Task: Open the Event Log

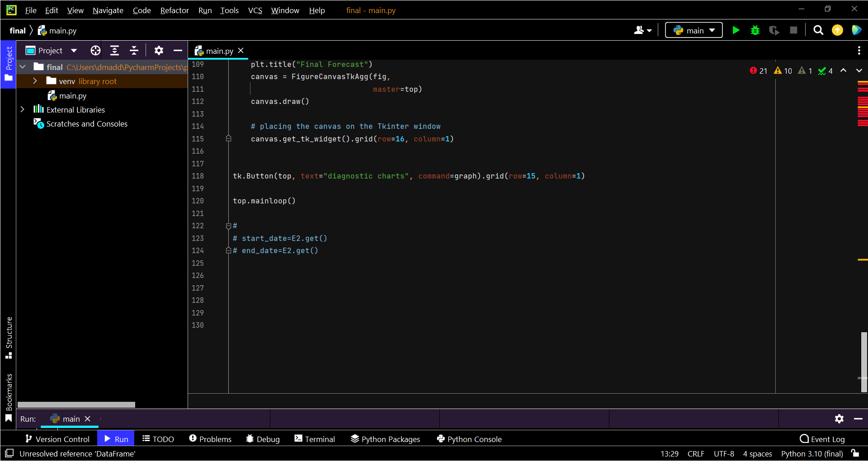Action: pos(822,439)
